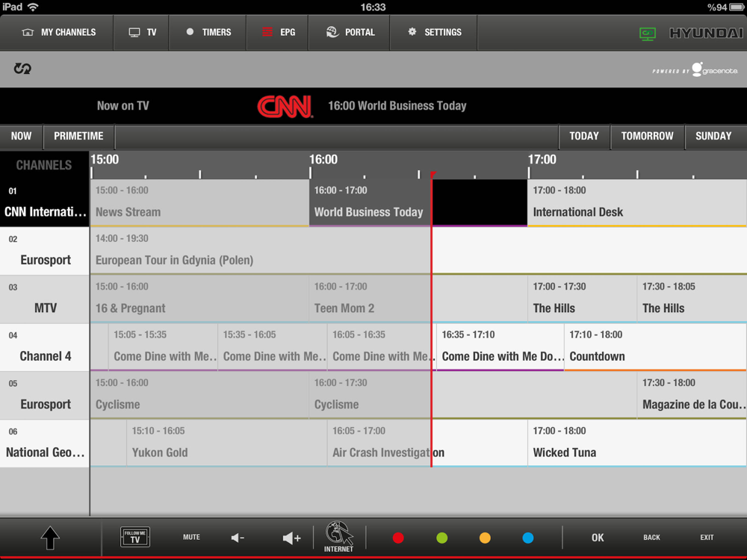Tap the 16:00 hour label on timeline
This screenshot has height=560, width=747.
click(323, 160)
